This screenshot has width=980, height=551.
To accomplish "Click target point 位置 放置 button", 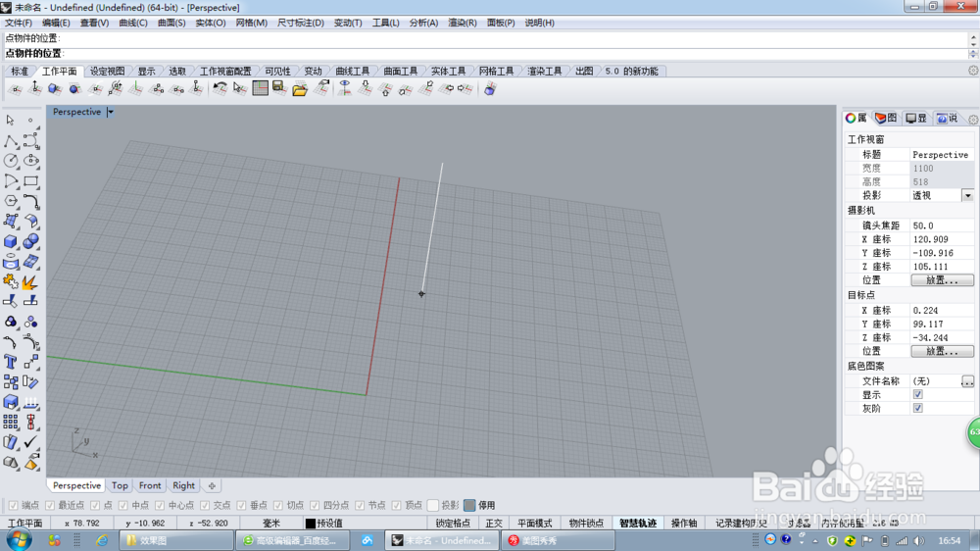I will [941, 352].
